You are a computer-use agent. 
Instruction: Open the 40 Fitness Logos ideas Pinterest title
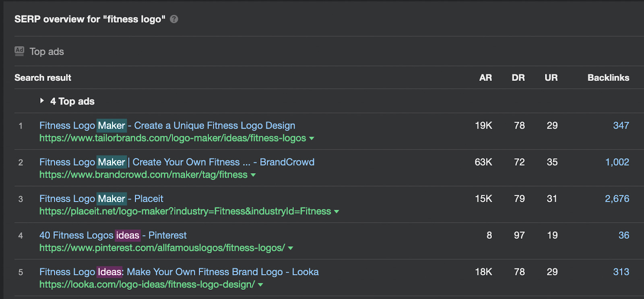(113, 235)
